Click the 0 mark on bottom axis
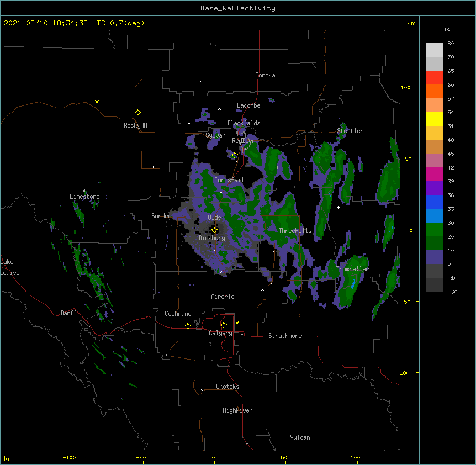 coord(213,458)
